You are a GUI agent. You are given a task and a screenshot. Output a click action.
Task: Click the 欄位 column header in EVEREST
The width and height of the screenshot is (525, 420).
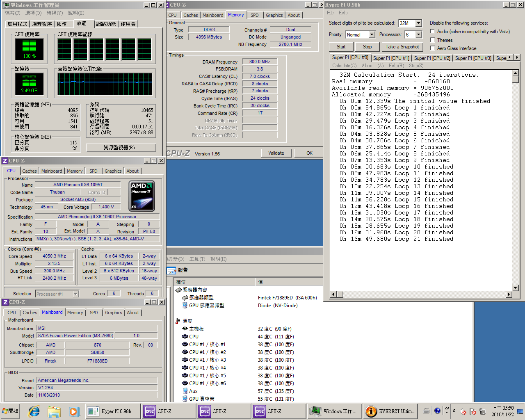[x=214, y=282]
